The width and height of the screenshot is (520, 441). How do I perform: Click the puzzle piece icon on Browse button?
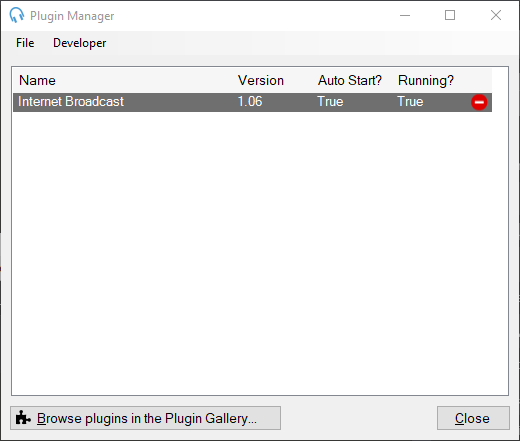[x=23, y=418]
